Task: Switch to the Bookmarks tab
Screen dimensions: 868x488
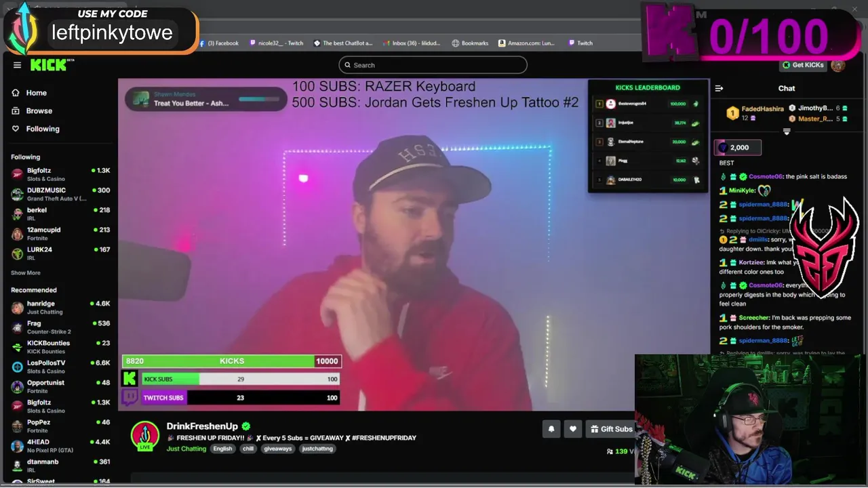Action: tap(470, 43)
